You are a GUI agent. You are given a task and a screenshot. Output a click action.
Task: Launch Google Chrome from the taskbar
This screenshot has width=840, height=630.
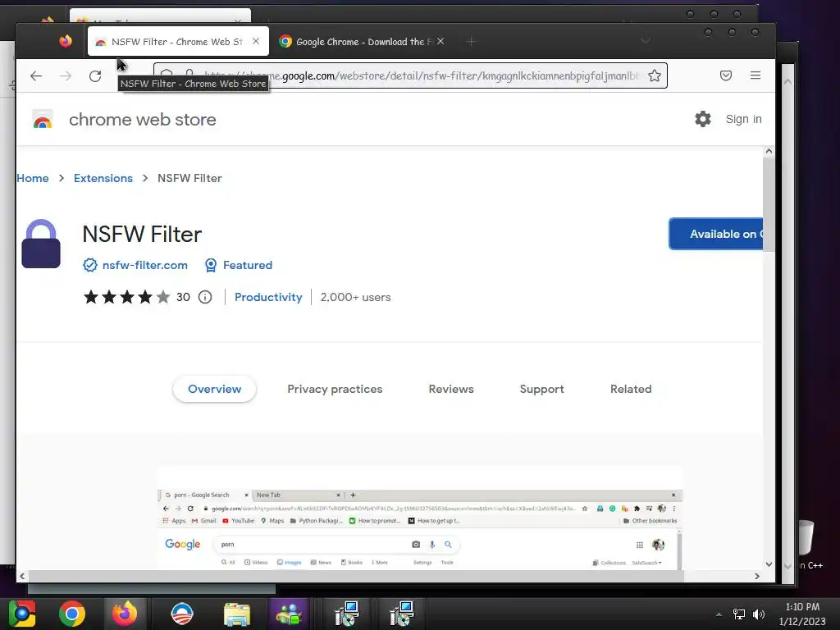pyautogui.click(x=72, y=614)
